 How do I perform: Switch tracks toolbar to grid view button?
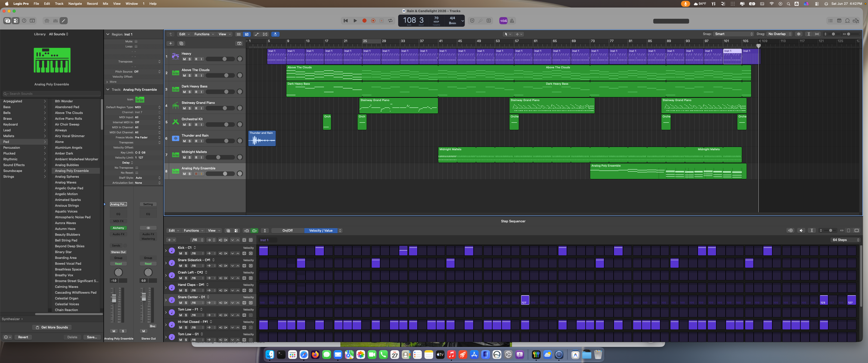click(x=238, y=34)
